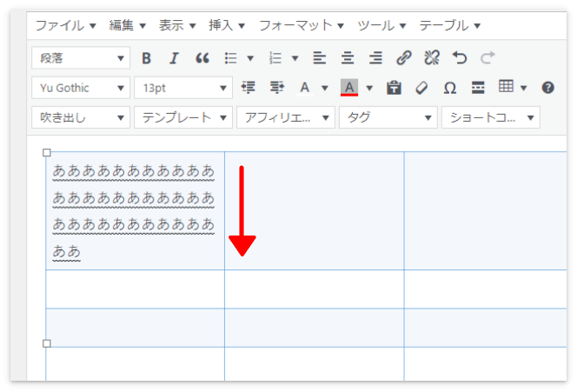Apply text color with A icon
The width and height of the screenshot is (577, 392).
click(x=305, y=88)
